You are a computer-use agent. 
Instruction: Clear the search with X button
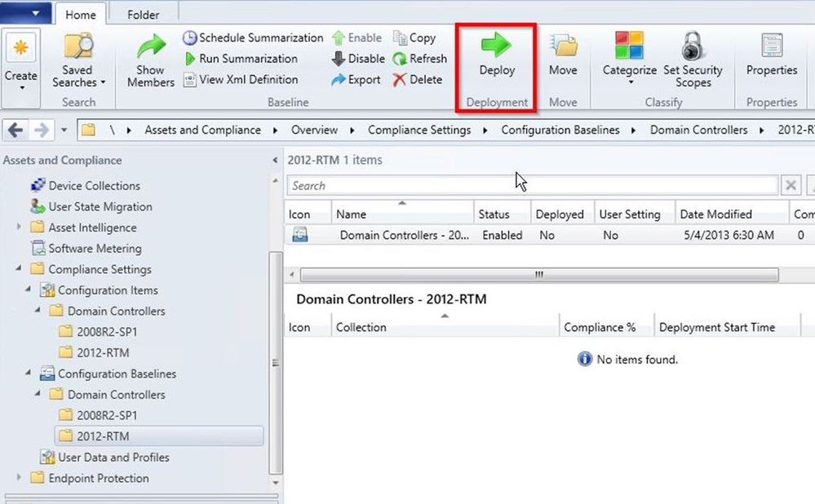coord(791,185)
